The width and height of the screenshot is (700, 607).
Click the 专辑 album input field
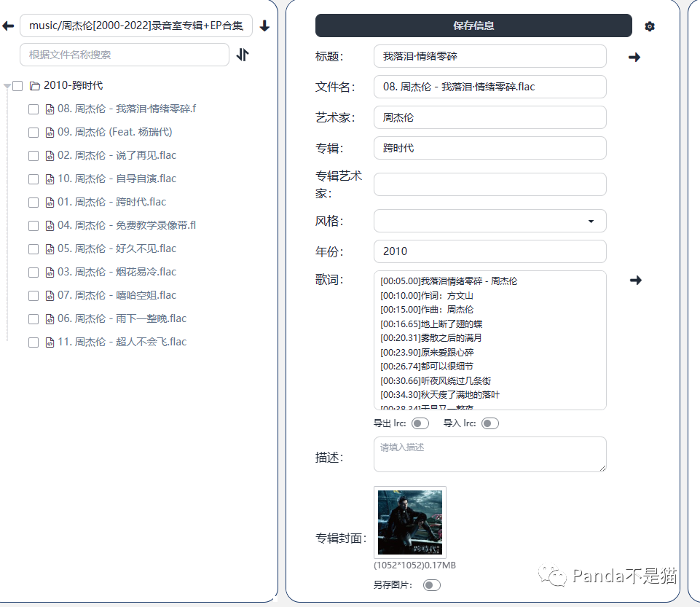pos(489,148)
